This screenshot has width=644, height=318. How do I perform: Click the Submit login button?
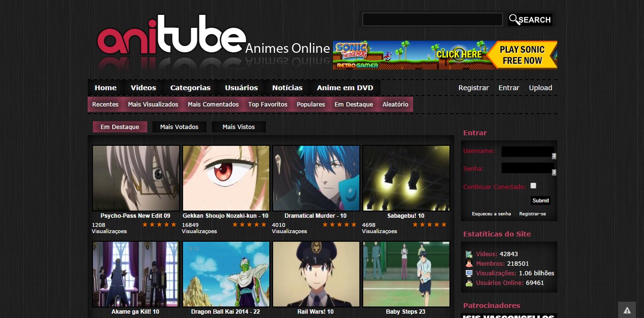click(x=540, y=200)
